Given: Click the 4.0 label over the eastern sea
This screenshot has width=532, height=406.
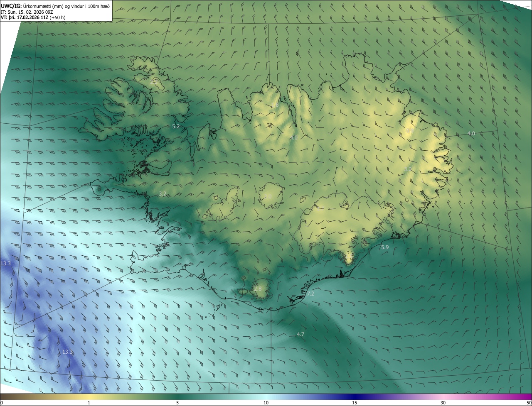Looking at the screenshot, I should click(471, 133).
